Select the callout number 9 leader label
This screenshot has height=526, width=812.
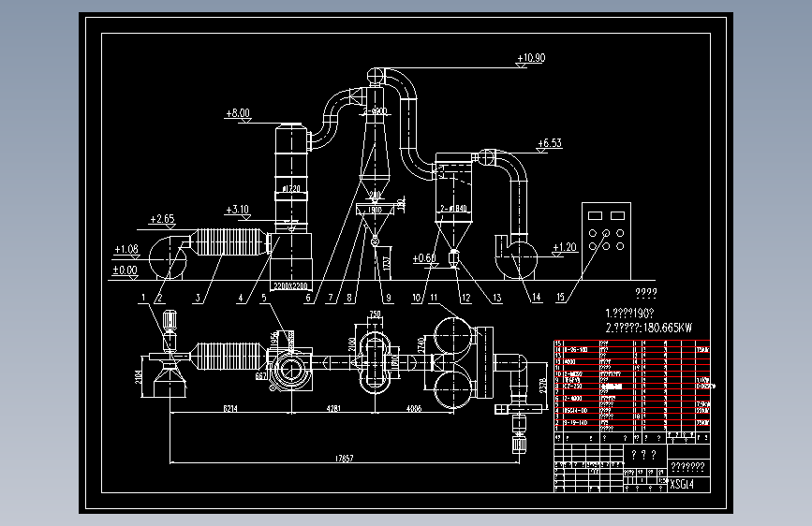coord(389,298)
